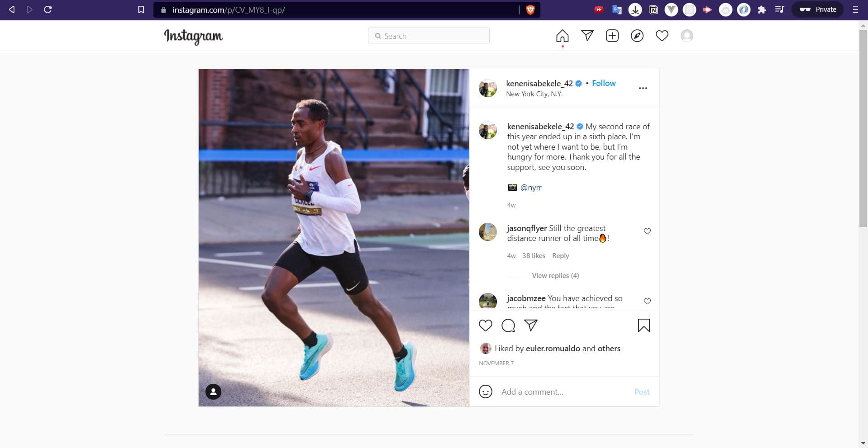Like the post with heart icon
868x448 pixels.
click(x=486, y=325)
